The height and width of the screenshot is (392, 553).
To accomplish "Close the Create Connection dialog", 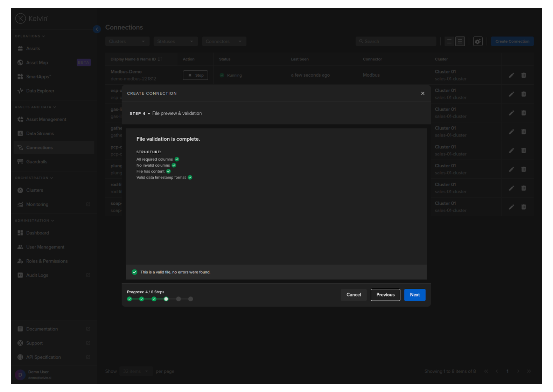I will point(422,93).
